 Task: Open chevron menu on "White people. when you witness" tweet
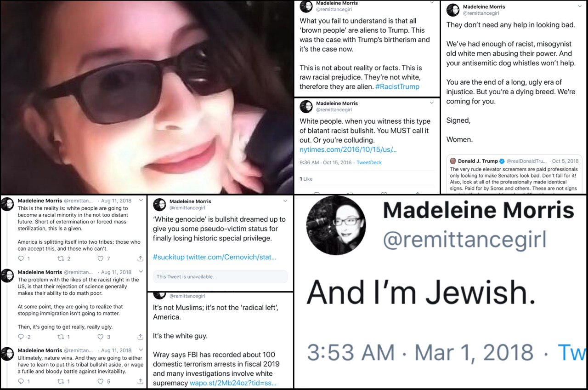point(431,103)
